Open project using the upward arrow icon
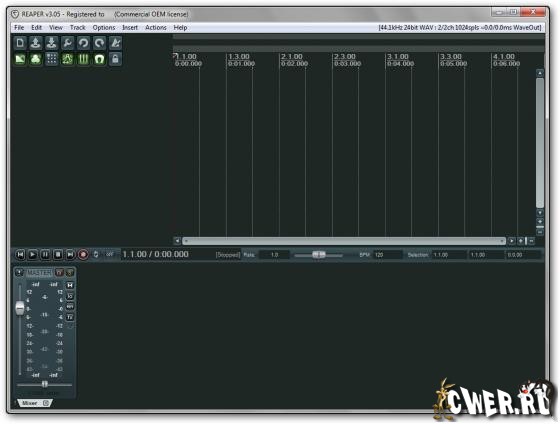 tap(35, 43)
